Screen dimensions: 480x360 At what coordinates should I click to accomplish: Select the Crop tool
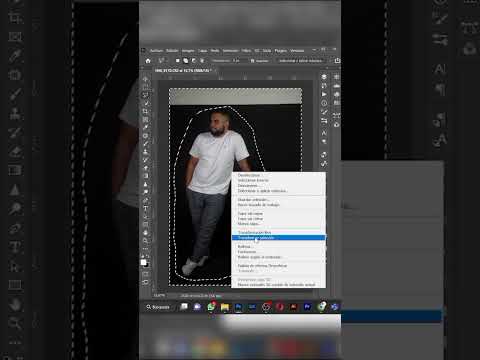pyautogui.click(x=146, y=111)
